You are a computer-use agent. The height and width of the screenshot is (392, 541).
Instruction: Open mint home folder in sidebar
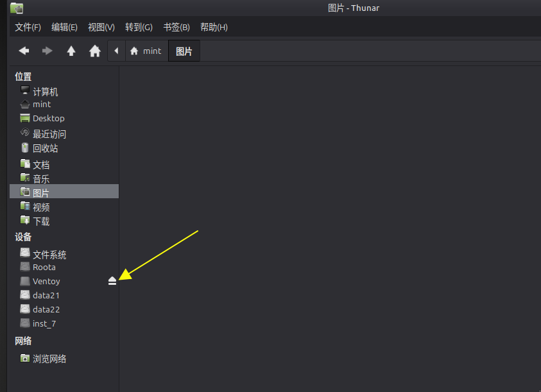64,104
